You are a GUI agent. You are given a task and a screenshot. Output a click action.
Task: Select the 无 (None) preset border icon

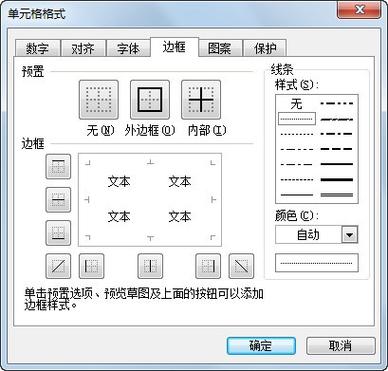click(99, 100)
